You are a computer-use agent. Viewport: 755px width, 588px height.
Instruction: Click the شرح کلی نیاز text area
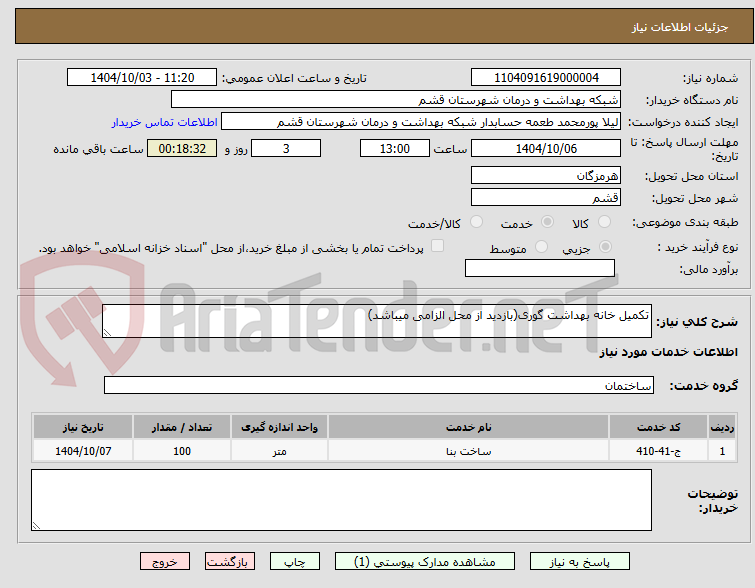tap(377, 321)
